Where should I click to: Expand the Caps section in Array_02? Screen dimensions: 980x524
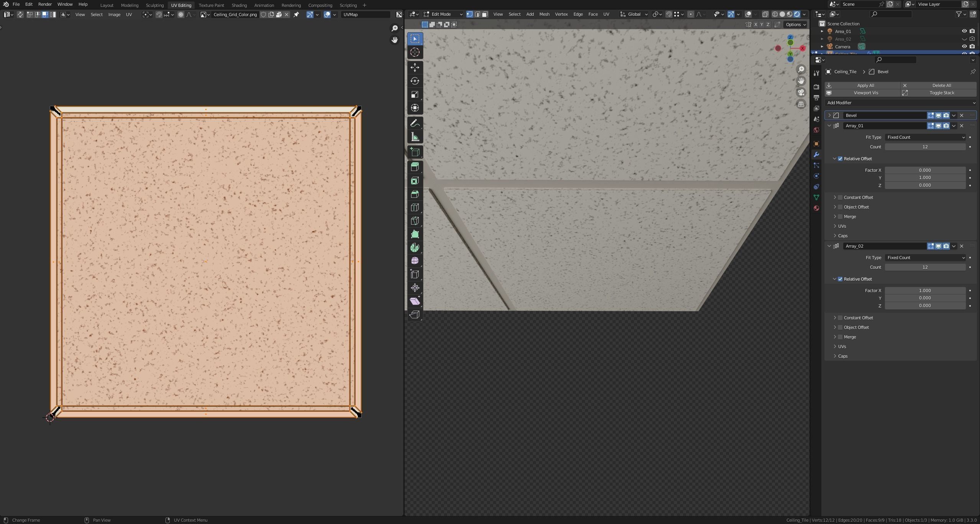point(835,356)
